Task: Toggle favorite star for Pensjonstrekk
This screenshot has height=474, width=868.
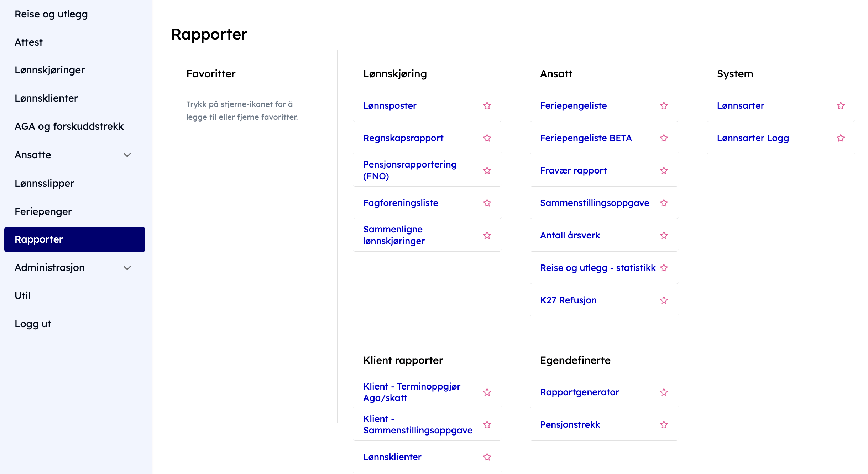Action: pyautogui.click(x=664, y=425)
